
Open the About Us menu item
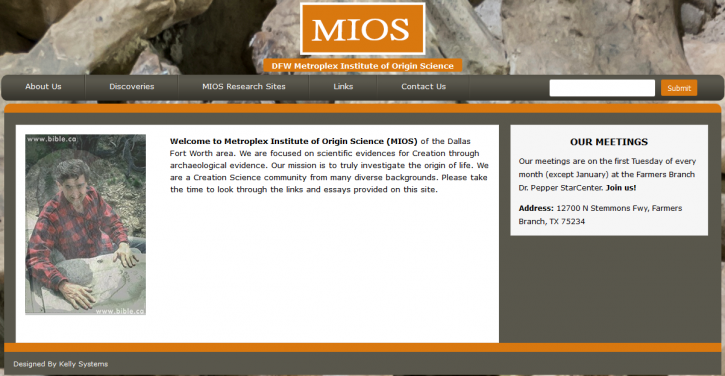[43, 86]
